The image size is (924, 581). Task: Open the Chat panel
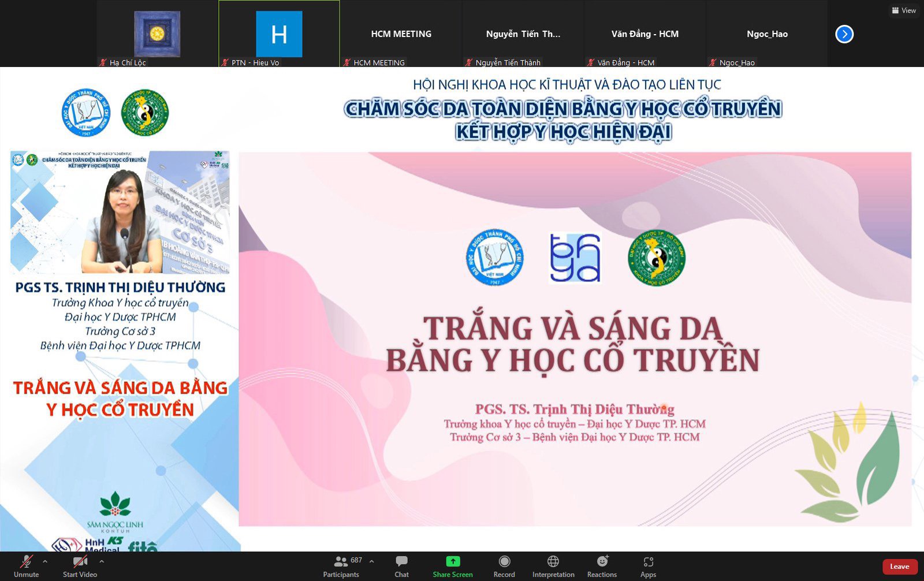(401, 566)
